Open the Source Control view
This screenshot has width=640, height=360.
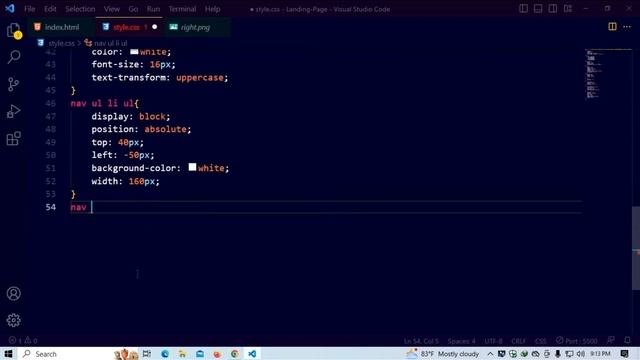13,84
